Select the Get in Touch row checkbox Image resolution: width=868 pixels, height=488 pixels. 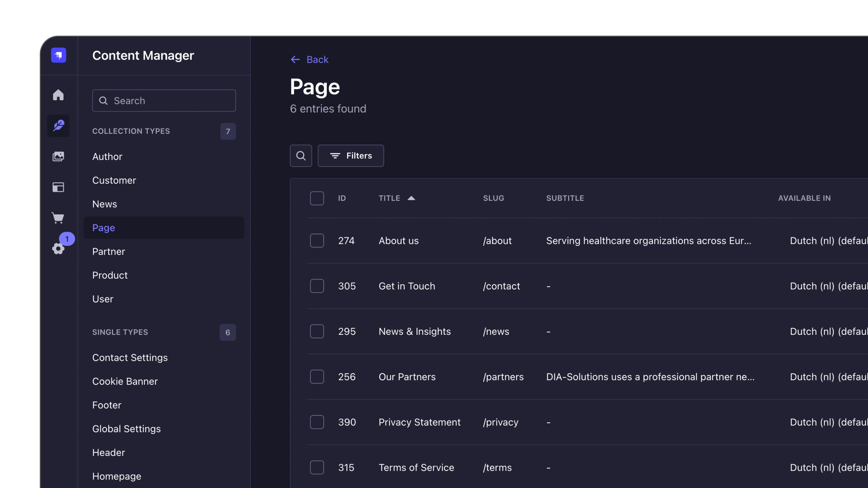coord(317,286)
